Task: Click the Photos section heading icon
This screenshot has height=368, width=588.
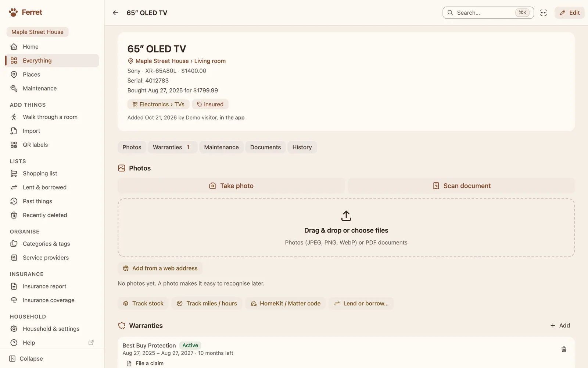Action: coord(122,168)
